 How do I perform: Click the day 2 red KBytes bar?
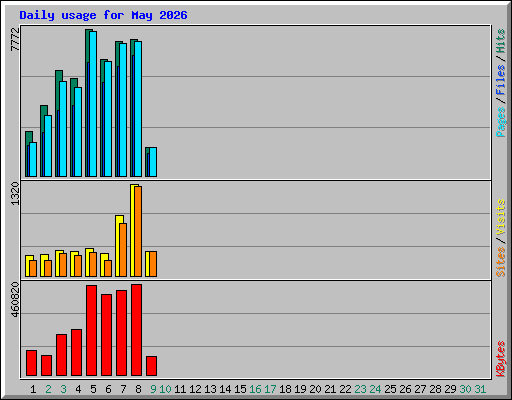[46, 366]
